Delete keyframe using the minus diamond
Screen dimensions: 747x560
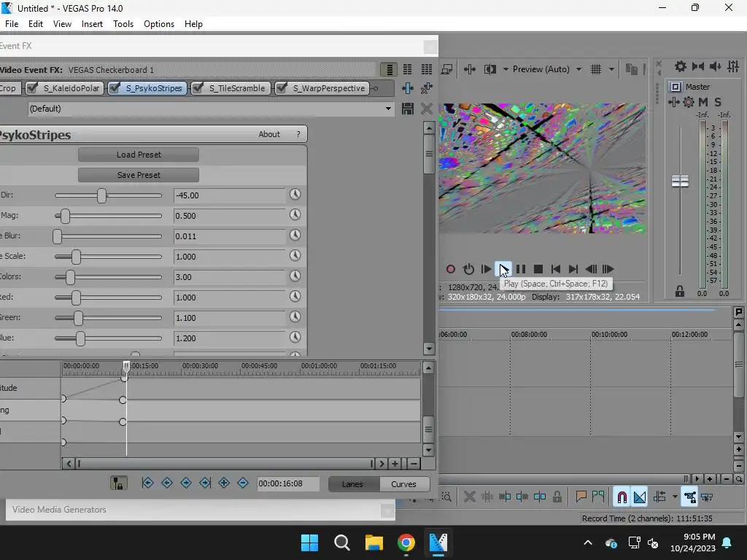242,483
